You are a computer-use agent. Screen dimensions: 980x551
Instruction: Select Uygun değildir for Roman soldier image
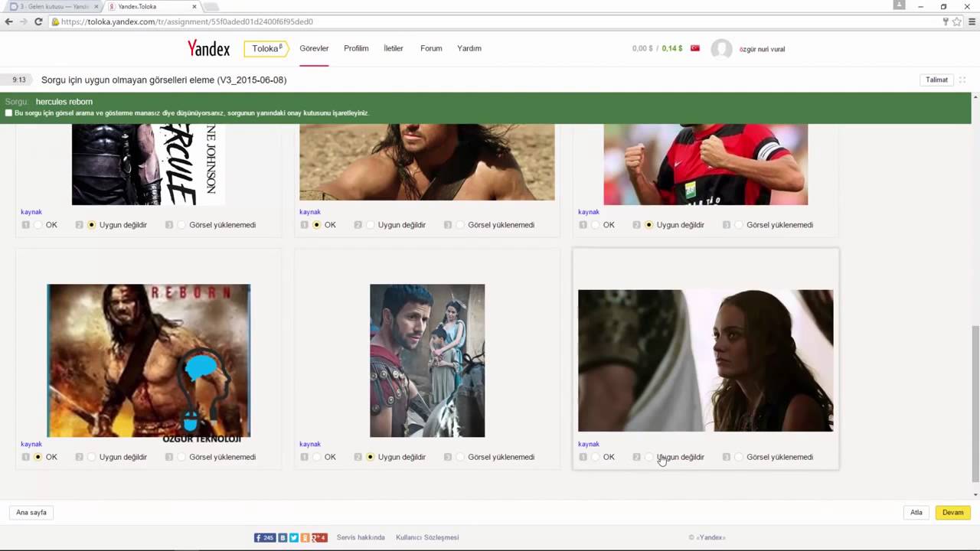(370, 457)
